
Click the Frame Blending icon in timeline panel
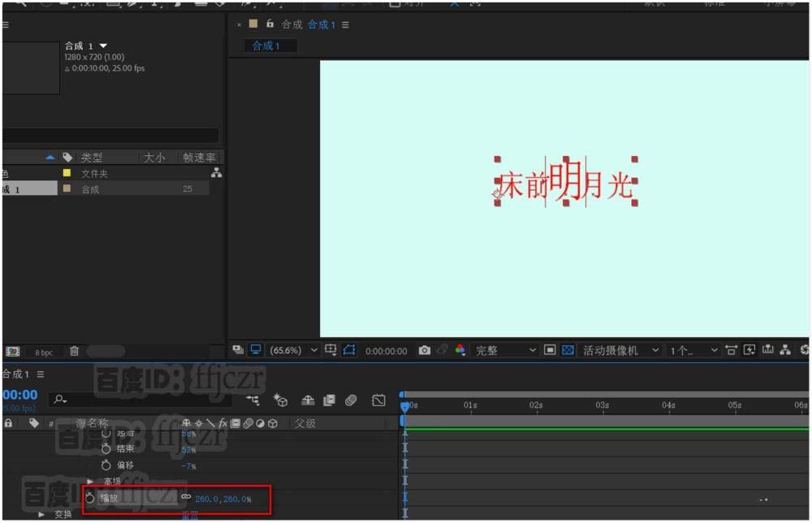(330, 400)
